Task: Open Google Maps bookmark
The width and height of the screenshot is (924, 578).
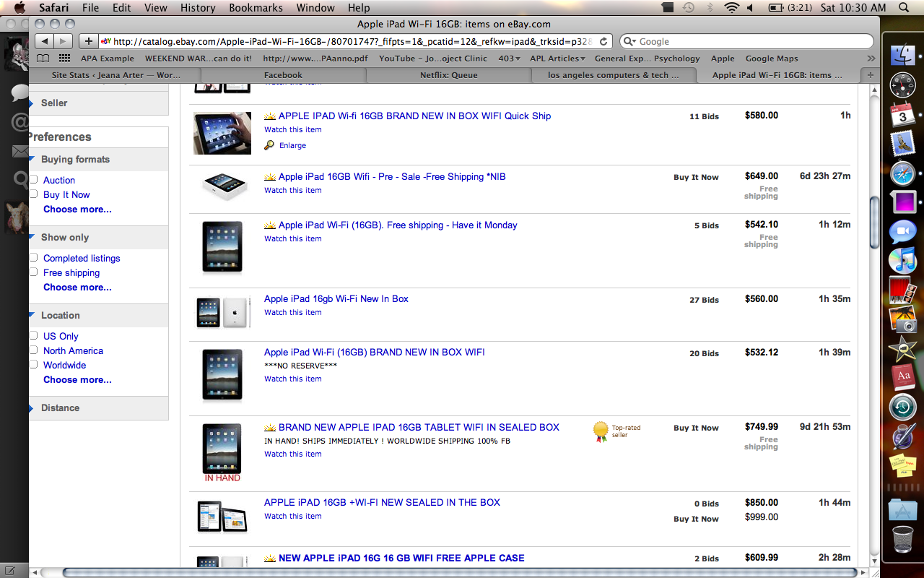Action: click(x=772, y=59)
